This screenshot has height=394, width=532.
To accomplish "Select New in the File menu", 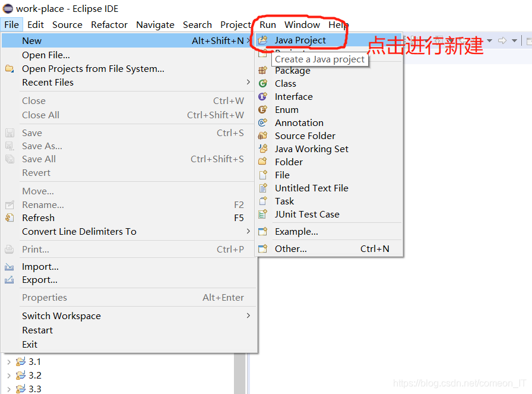I will click(x=128, y=41).
